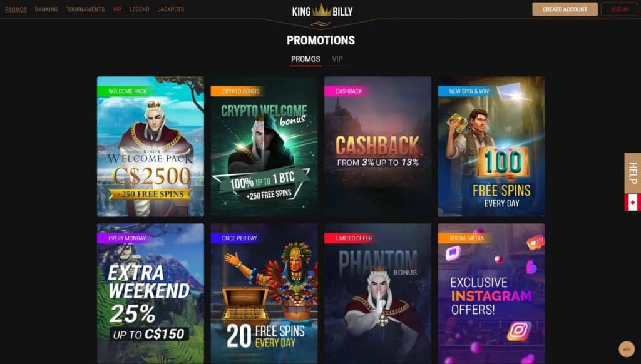Go to the Jackpots menu item
Viewport: 641px width, 364px height.
click(171, 9)
